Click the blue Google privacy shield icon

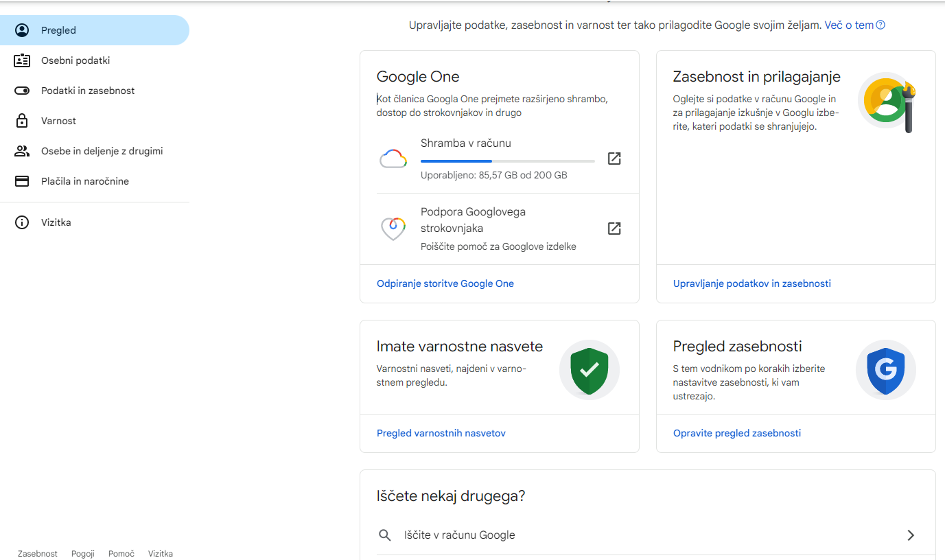click(x=886, y=370)
